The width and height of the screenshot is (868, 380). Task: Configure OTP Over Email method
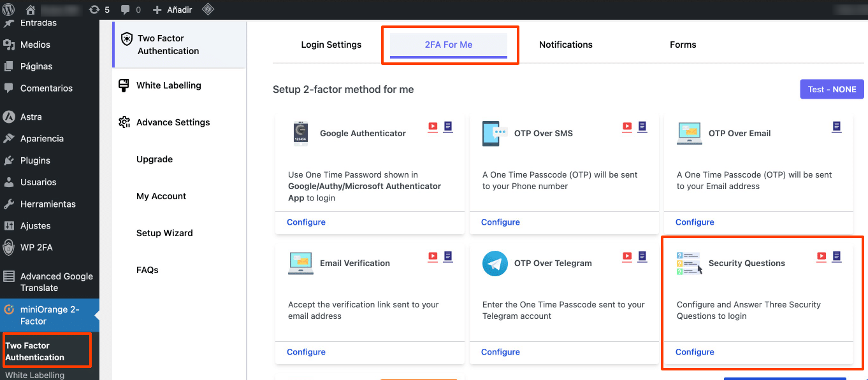point(695,222)
